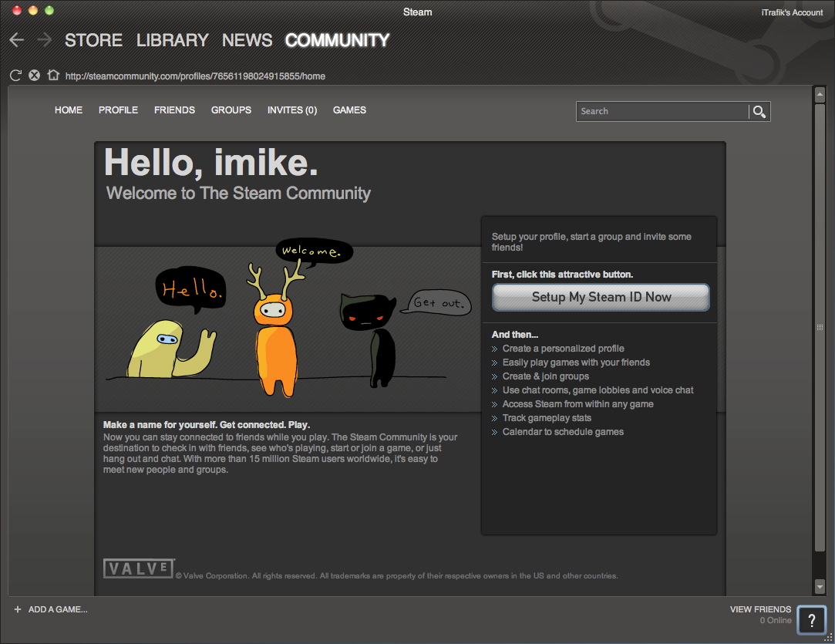This screenshot has height=644, width=835.
Task: Open the GAMES page
Action: click(349, 110)
